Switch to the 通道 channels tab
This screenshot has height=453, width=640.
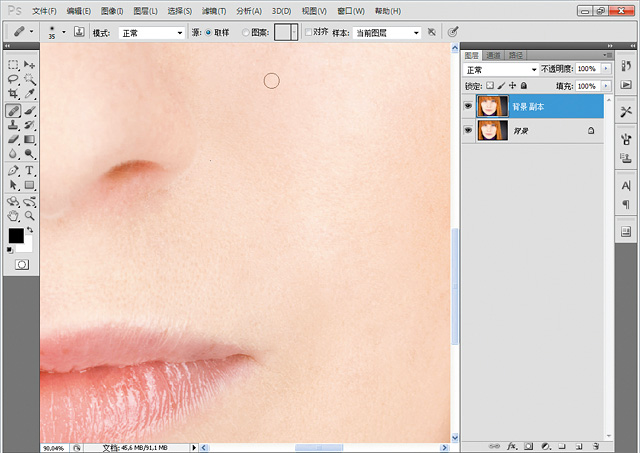pyautogui.click(x=493, y=55)
